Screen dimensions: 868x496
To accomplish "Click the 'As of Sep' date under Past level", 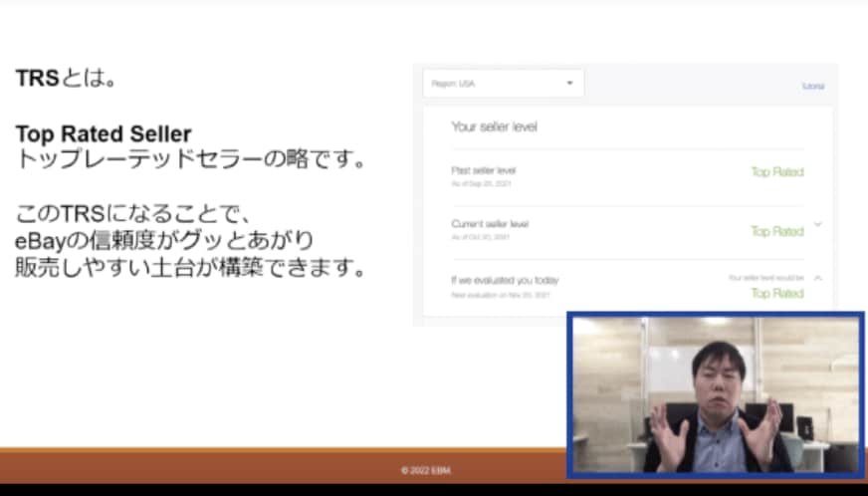I will pyautogui.click(x=481, y=183).
